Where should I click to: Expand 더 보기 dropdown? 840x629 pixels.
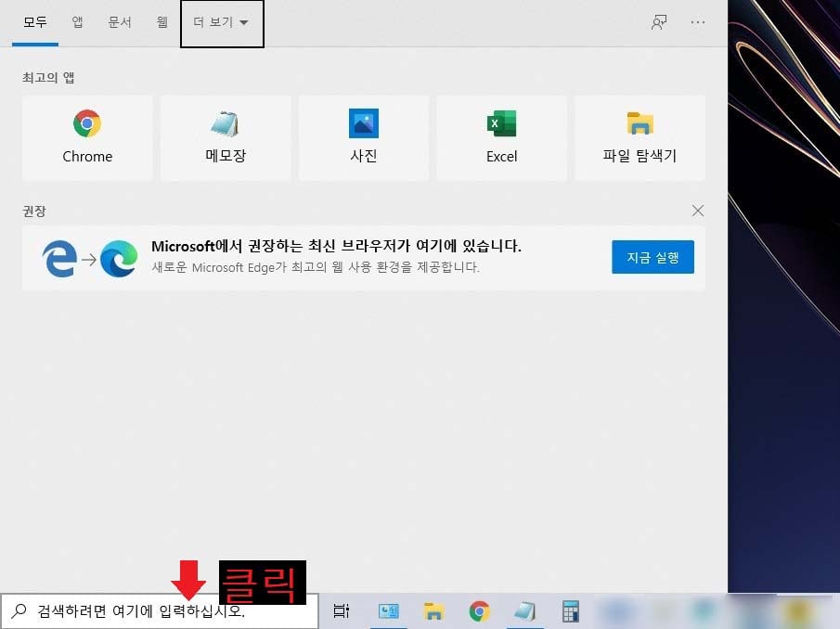[x=222, y=23]
